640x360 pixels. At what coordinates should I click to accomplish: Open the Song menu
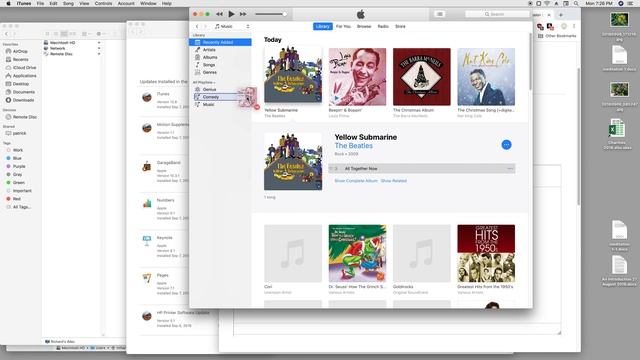[68, 3]
